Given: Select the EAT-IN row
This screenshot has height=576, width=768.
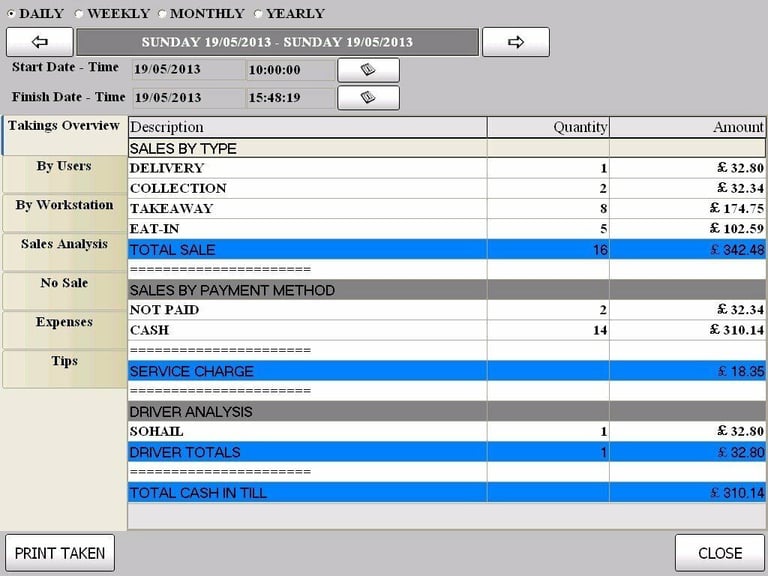Looking at the screenshot, I should pyautogui.click(x=447, y=229).
